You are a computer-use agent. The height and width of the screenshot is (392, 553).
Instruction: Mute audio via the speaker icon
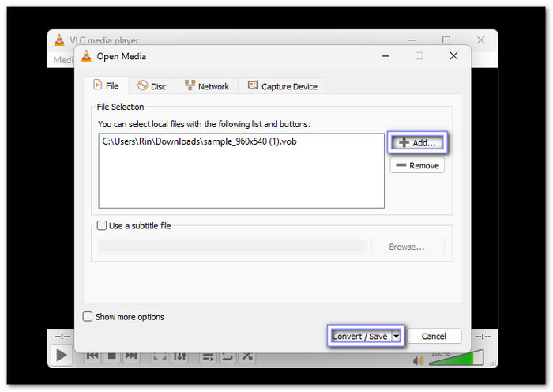418,361
